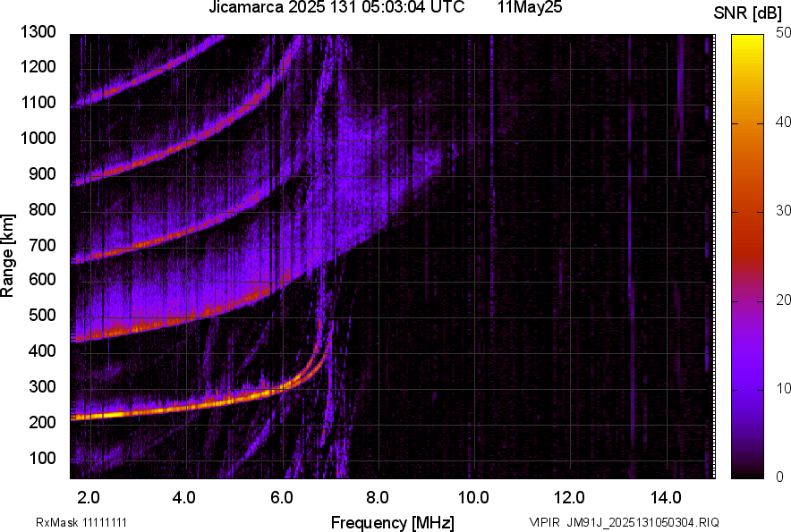Click the frequency tick label 8.0
Image resolution: width=791 pixels, height=532 pixels.
378,498
